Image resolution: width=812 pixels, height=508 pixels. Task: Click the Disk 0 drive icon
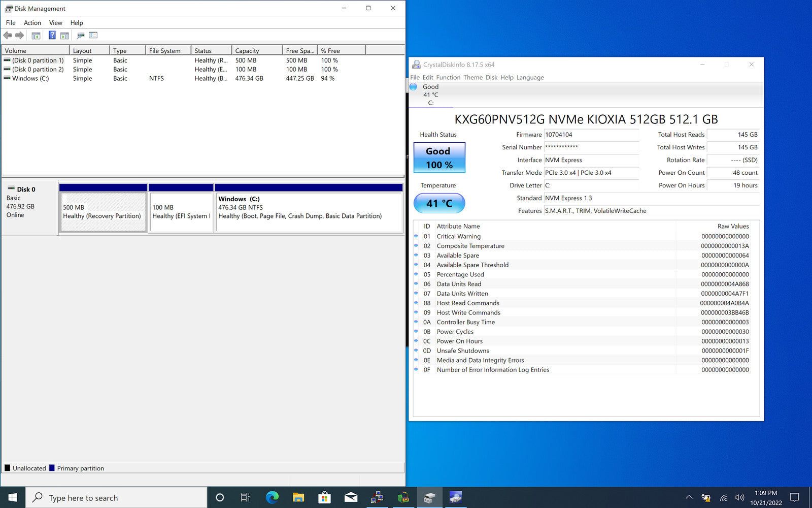pos(11,189)
